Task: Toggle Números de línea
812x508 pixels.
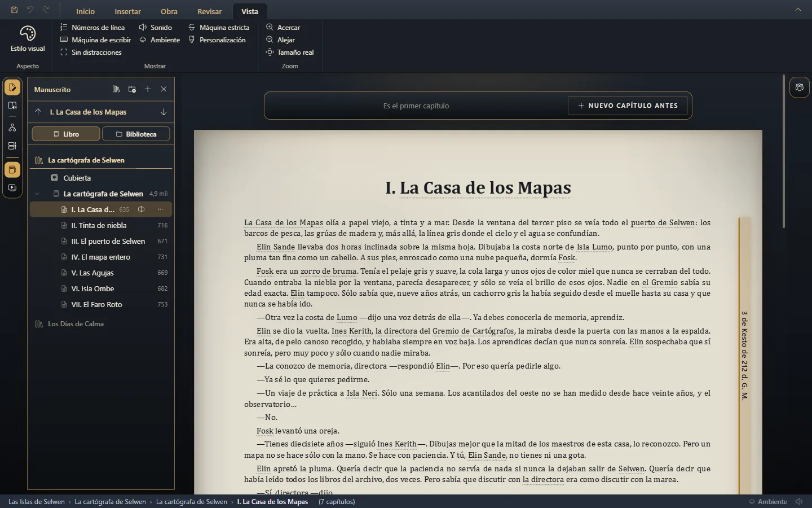Action: [92, 27]
